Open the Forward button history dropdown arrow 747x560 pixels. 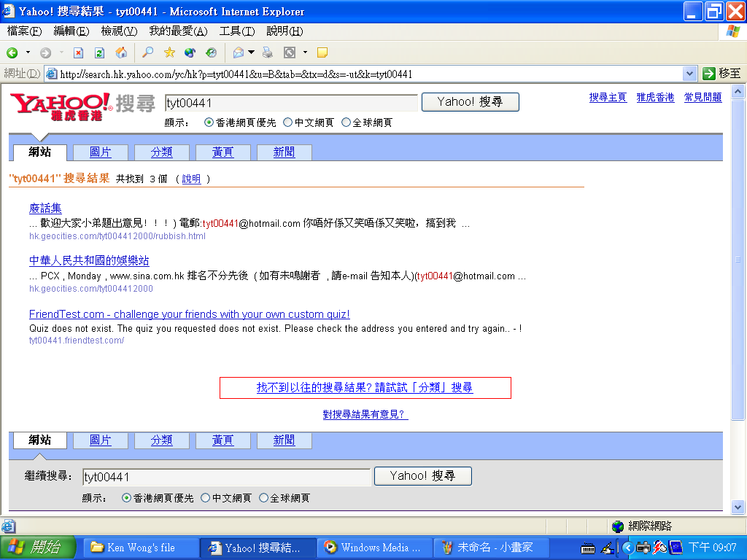coord(61,52)
